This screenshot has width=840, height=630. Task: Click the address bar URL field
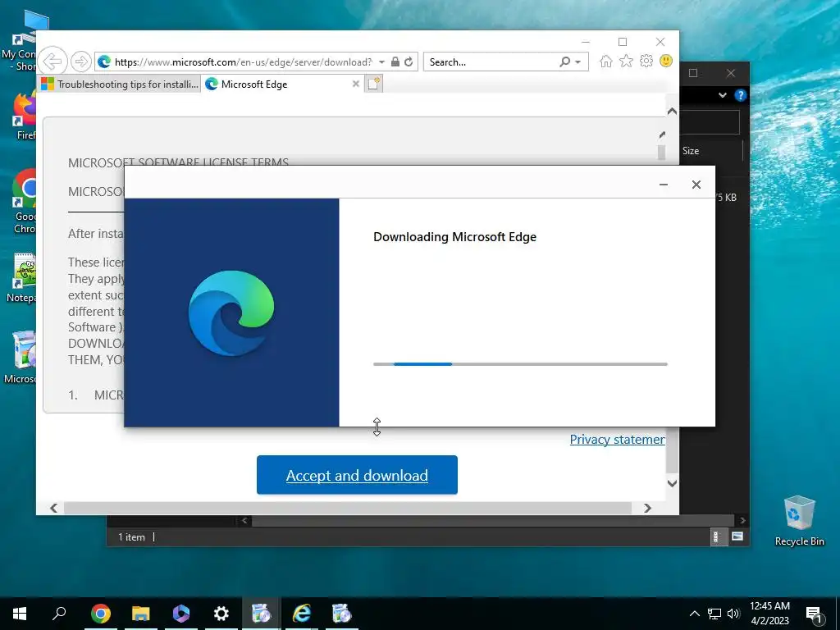pos(244,62)
